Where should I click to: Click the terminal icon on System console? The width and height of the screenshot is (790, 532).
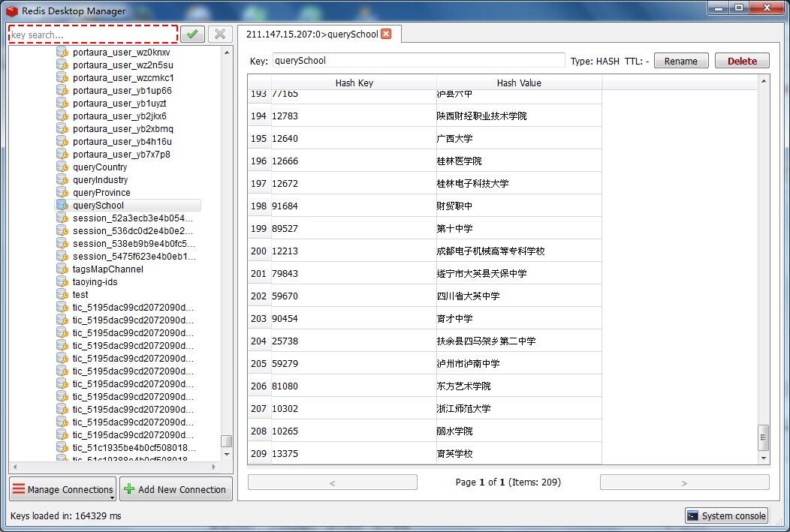(x=693, y=515)
